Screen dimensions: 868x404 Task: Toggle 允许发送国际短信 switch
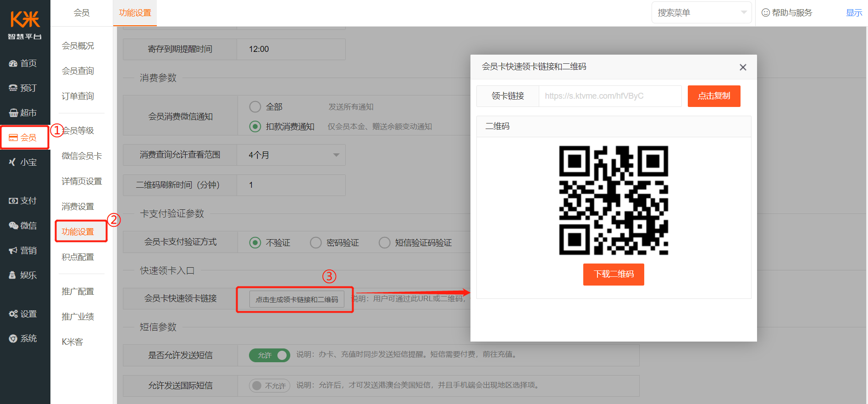point(270,386)
